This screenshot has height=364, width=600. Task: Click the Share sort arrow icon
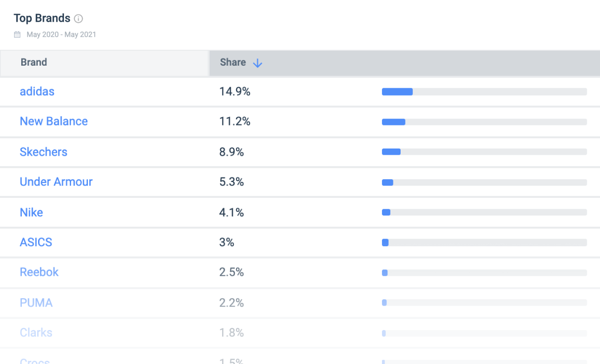257,63
